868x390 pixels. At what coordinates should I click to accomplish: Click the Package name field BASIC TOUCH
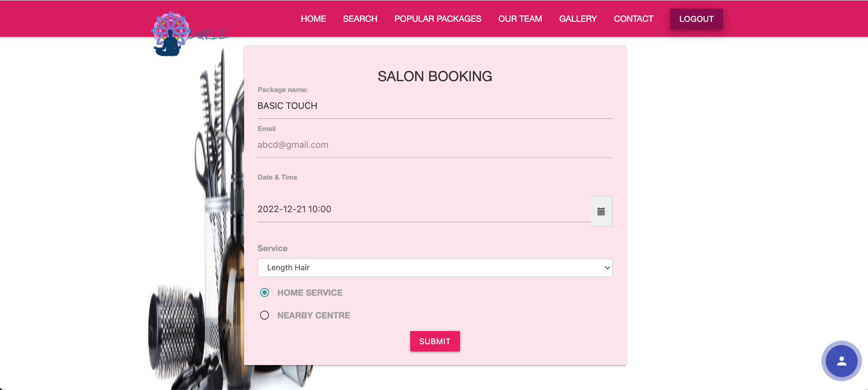click(x=435, y=106)
